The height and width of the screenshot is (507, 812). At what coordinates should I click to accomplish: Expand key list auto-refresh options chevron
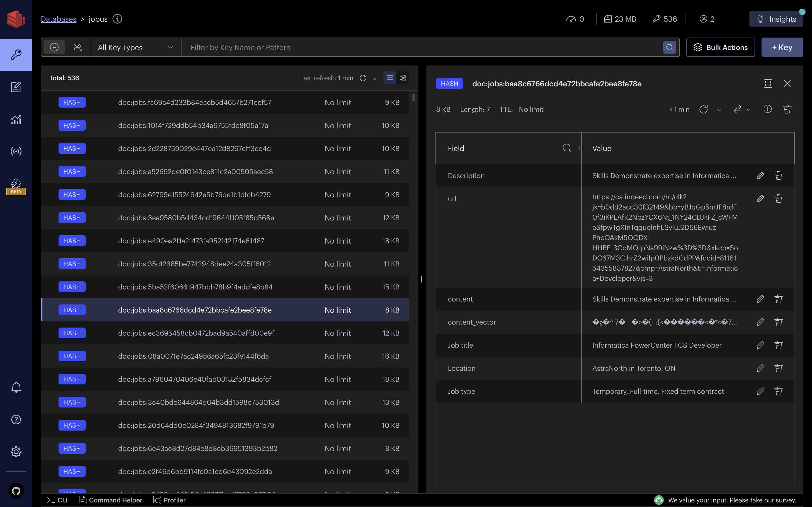coord(375,78)
